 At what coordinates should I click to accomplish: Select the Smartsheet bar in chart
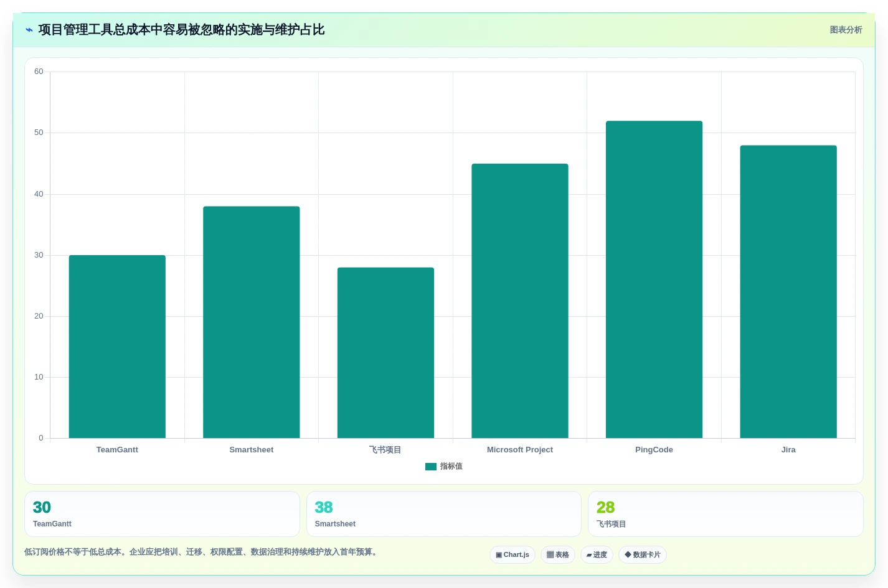coord(252,322)
